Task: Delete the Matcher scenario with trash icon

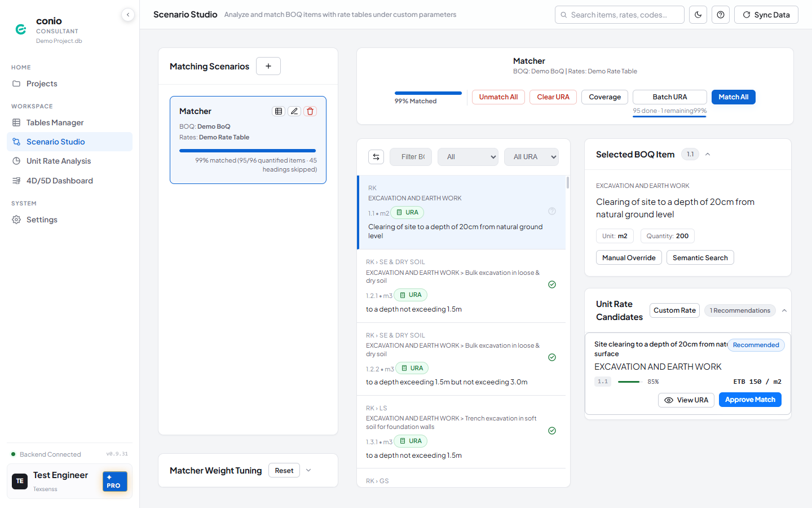Action: pos(310,111)
